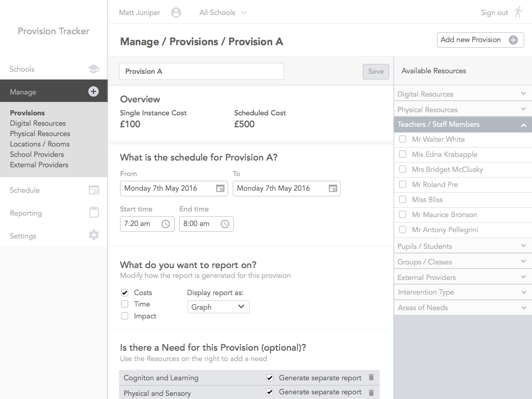532x399 pixels.
Task: Select Provisions submenu item
Action: click(x=27, y=113)
